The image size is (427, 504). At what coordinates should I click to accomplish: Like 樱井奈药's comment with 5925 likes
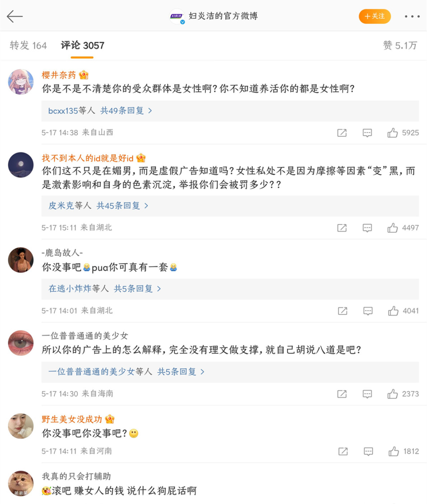coord(393,133)
